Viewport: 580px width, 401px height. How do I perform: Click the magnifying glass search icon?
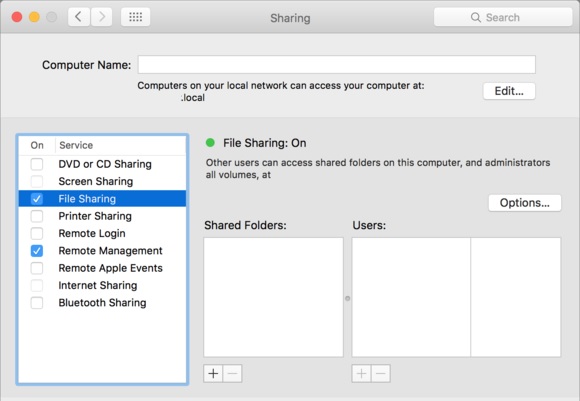click(x=476, y=17)
